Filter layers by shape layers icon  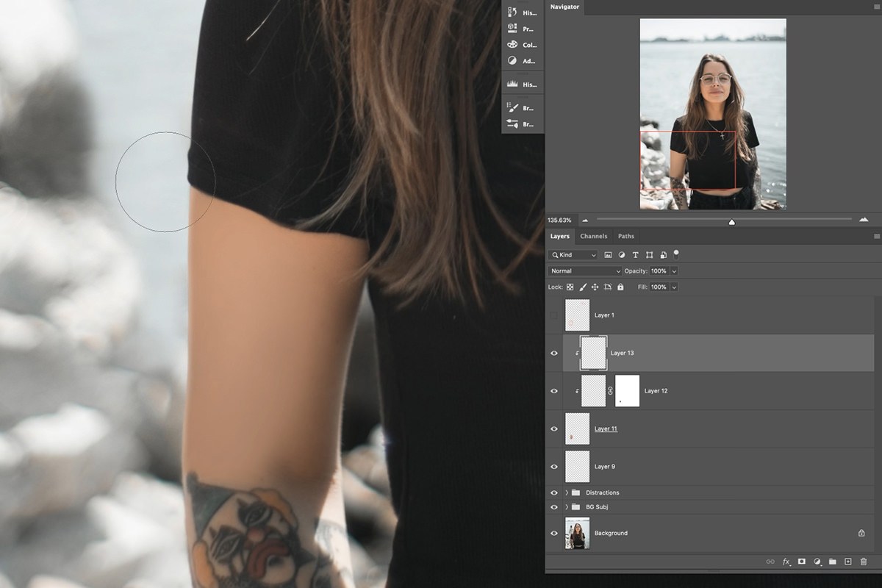[x=649, y=255]
